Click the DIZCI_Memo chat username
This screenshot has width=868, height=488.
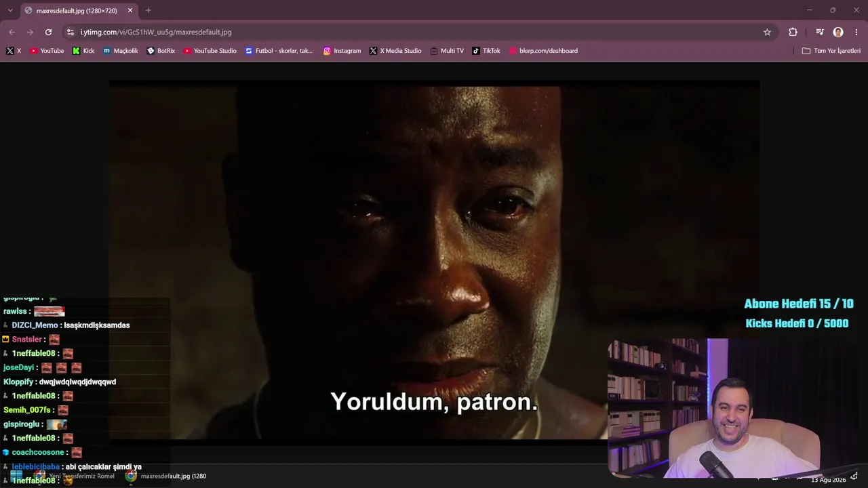tap(35, 325)
